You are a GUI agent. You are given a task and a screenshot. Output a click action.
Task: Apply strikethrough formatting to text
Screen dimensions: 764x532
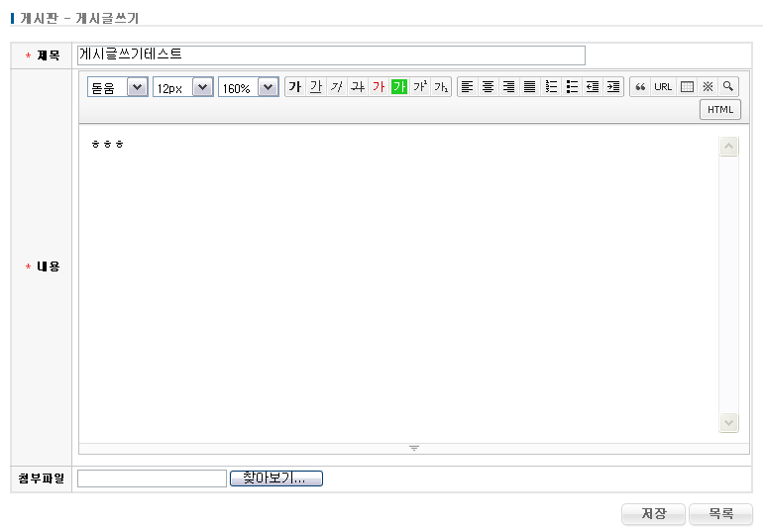pos(357,87)
